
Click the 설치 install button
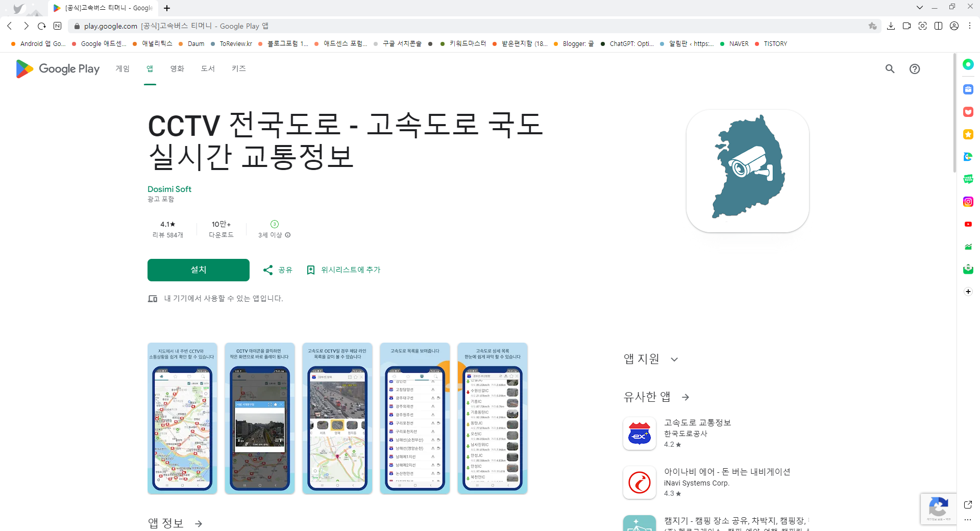pyautogui.click(x=198, y=270)
